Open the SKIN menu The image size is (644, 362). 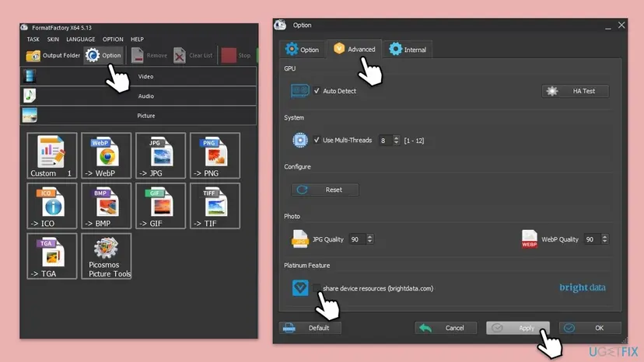53,40
